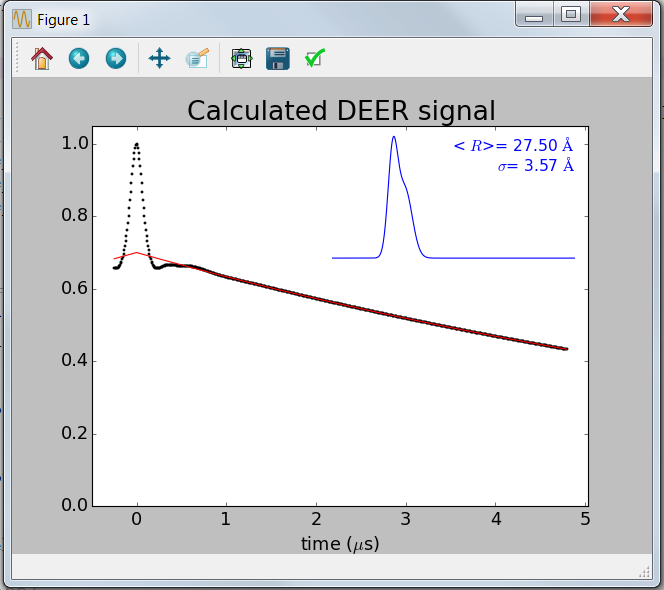Click the '<R>= 27.50 Å' annotation text

tap(513, 146)
